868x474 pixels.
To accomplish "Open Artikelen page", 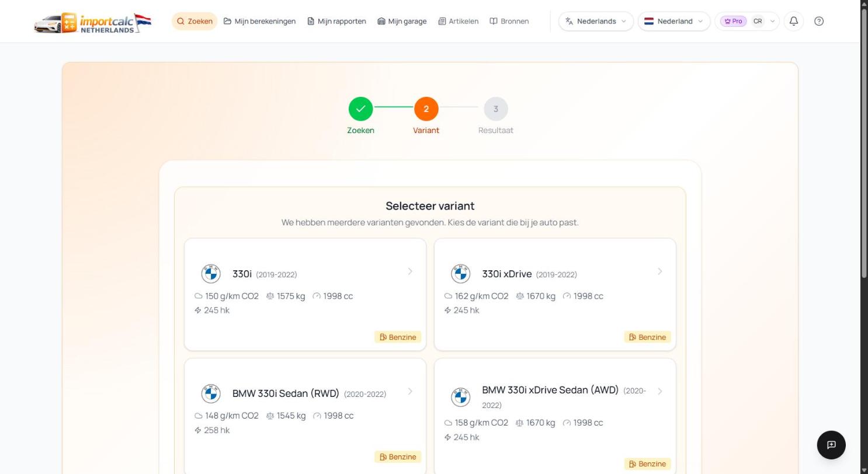I will coord(459,21).
